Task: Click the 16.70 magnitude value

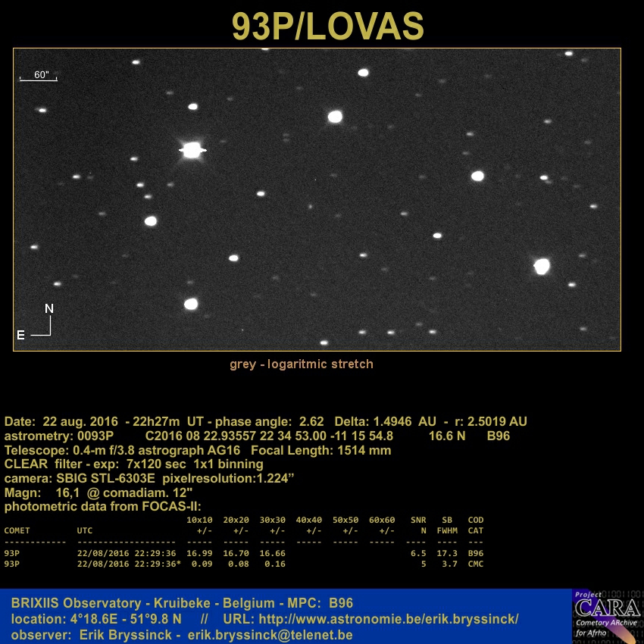Action: tap(236, 554)
